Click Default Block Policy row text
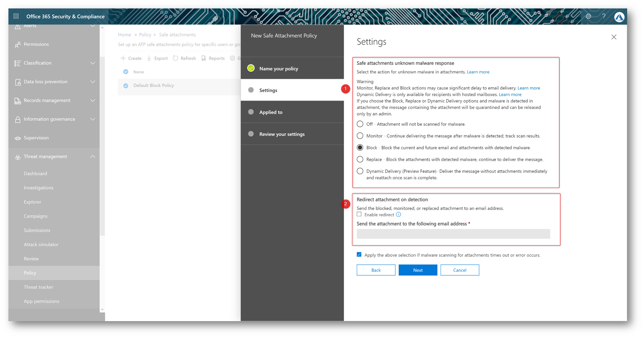This screenshot has width=644, height=338. (154, 86)
